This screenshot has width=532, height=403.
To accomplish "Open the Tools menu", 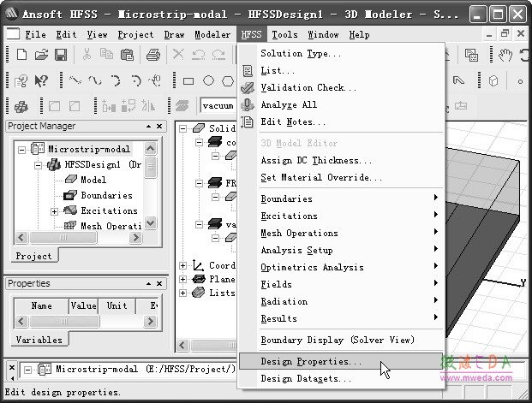I will pyautogui.click(x=284, y=34).
